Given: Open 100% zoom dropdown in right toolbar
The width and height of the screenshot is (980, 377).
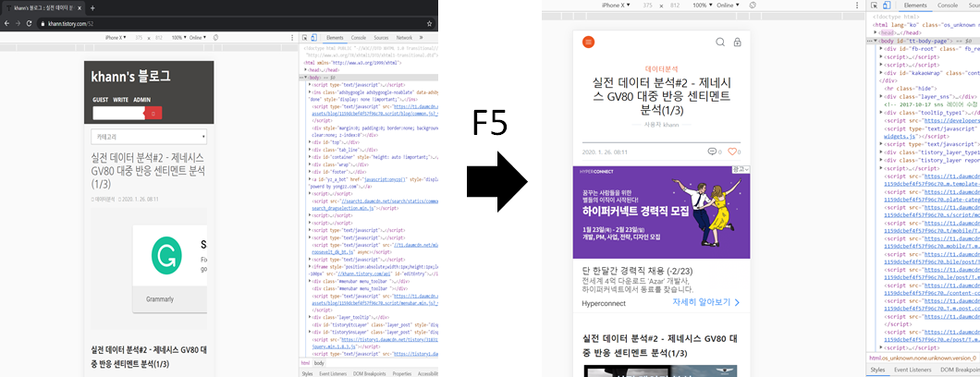Looking at the screenshot, I should pyautogui.click(x=703, y=5).
